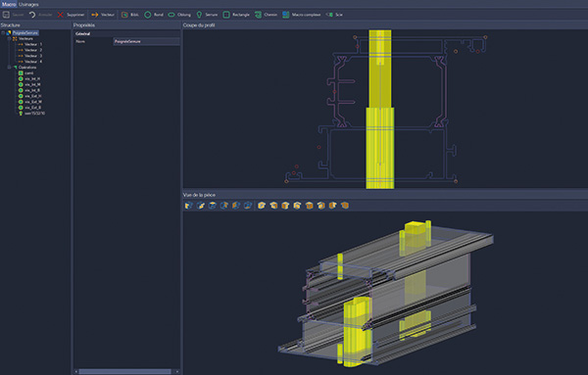Click the Général properties section header
Screen dimensions: 588x375
[126, 33]
